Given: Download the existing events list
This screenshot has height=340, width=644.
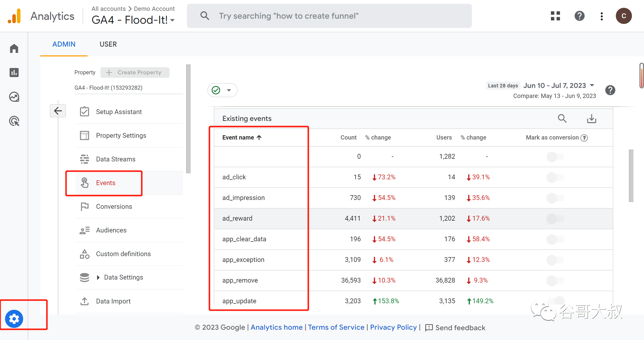Looking at the screenshot, I should click(x=591, y=118).
